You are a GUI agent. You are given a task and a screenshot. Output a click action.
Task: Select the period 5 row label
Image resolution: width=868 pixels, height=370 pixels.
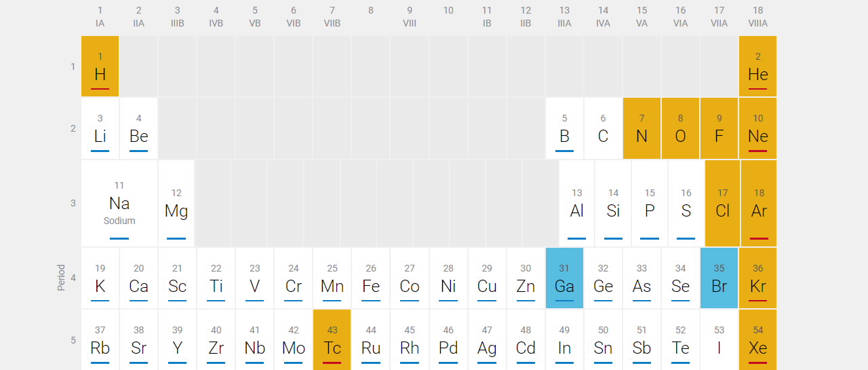coord(73,339)
